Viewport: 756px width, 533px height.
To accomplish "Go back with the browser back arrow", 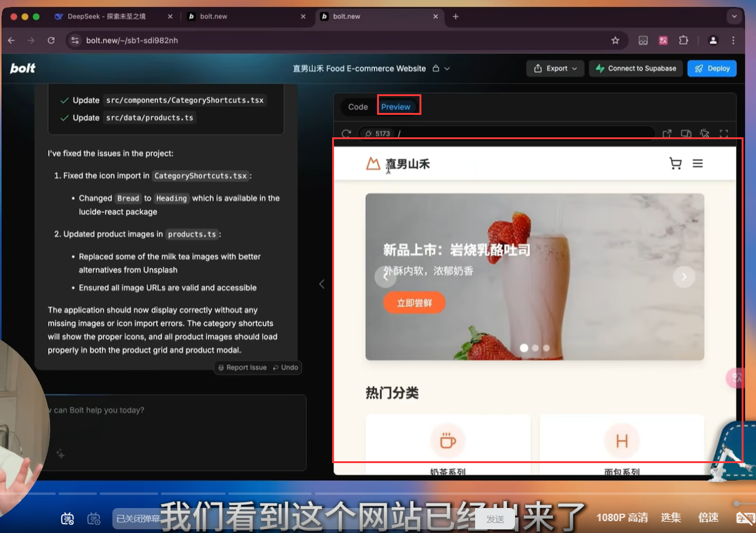I will (x=11, y=41).
